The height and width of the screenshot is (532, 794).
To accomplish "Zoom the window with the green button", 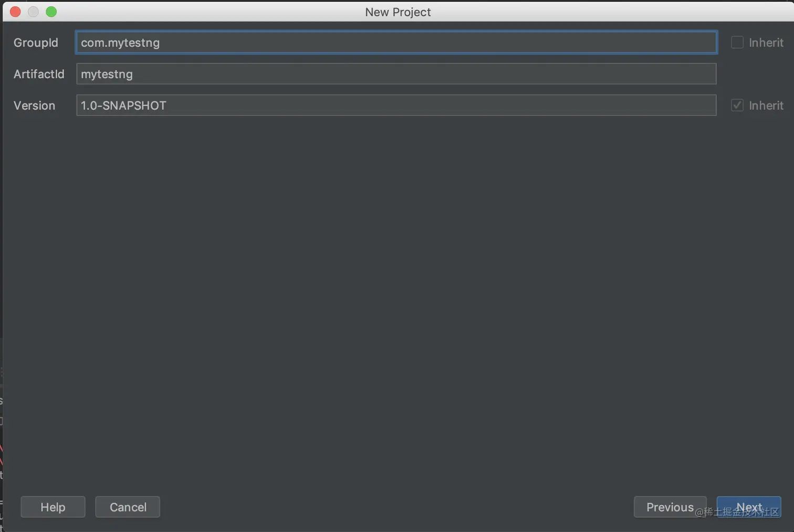I will pyautogui.click(x=51, y=12).
